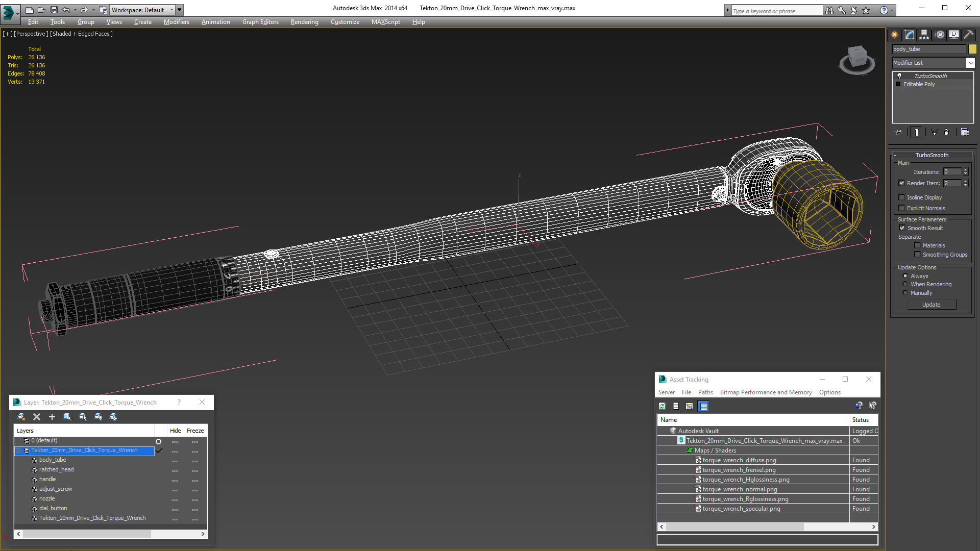Enable the Explicit Normals checkbox
Viewport: 980px width, 551px height.
[x=901, y=208]
